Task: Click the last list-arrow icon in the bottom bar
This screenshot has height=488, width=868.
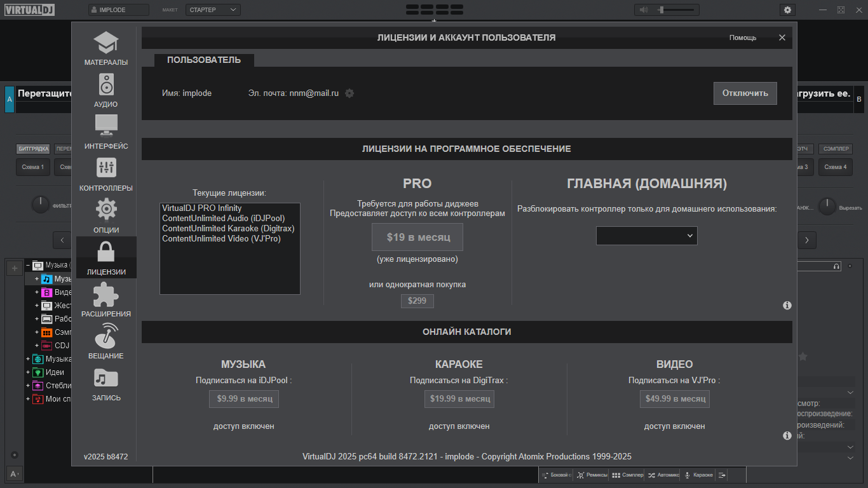Action: (722, 475)
